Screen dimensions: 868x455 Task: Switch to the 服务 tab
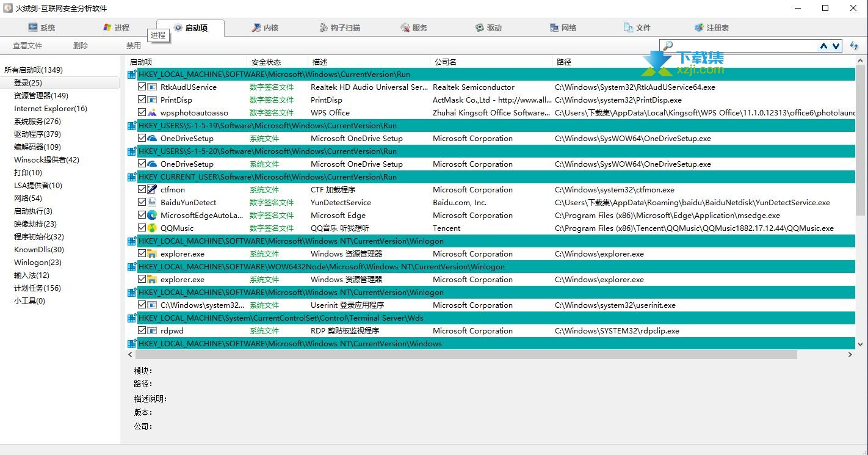[x=414, y=27]
